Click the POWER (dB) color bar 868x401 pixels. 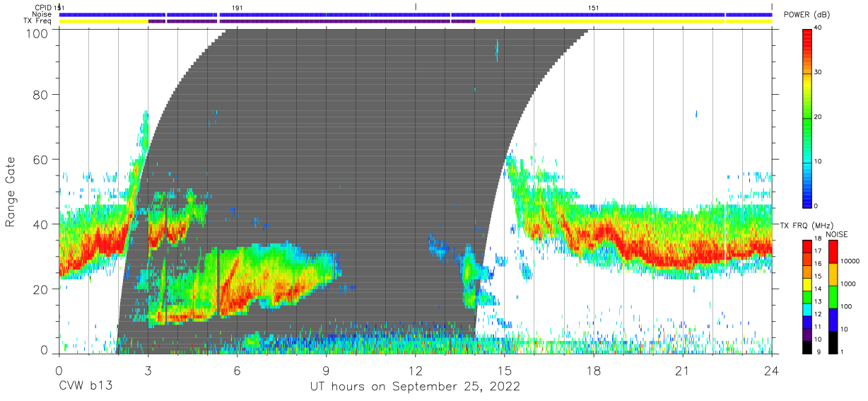coord(807,117)
